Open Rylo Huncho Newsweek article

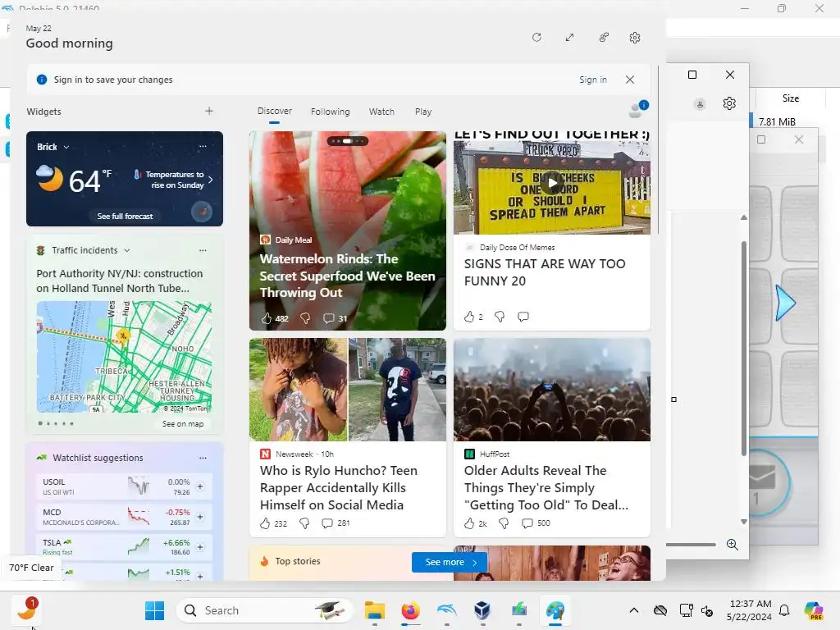[337, 487]
